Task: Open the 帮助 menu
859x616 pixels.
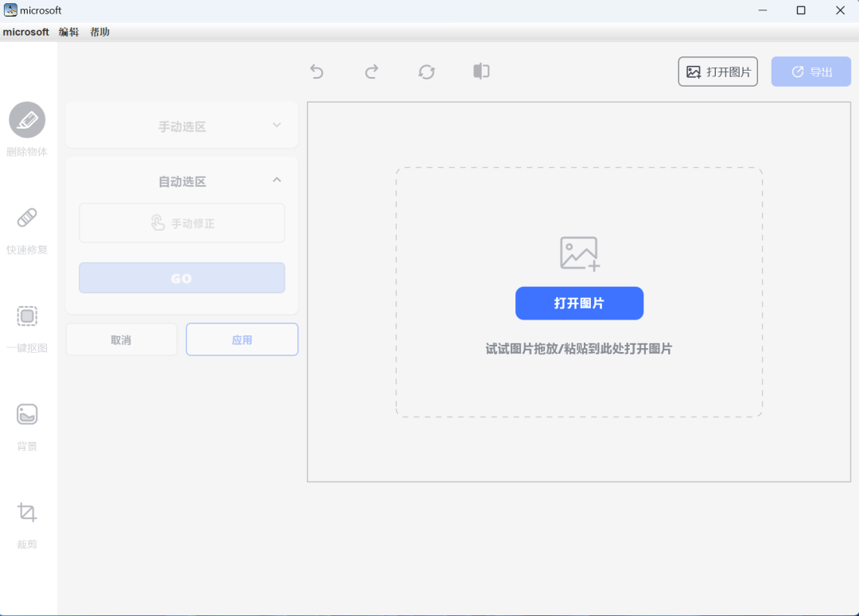Action: click(x=100, y=32)
